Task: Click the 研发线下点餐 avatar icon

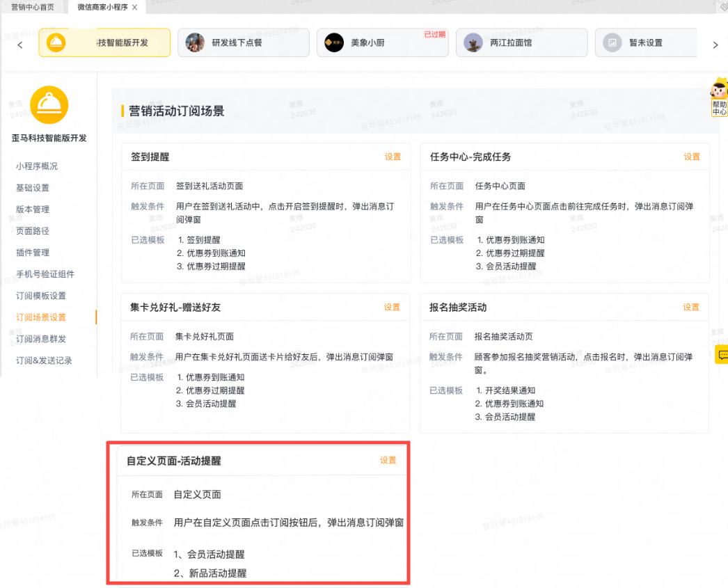Action: tap(195, 42)
